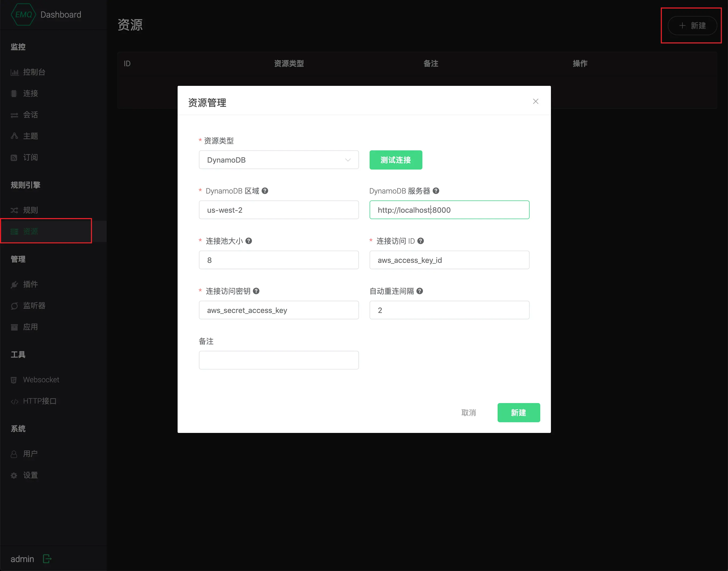
Task: Open the 规则 sidebar menu item
Action: coord(30,210)
